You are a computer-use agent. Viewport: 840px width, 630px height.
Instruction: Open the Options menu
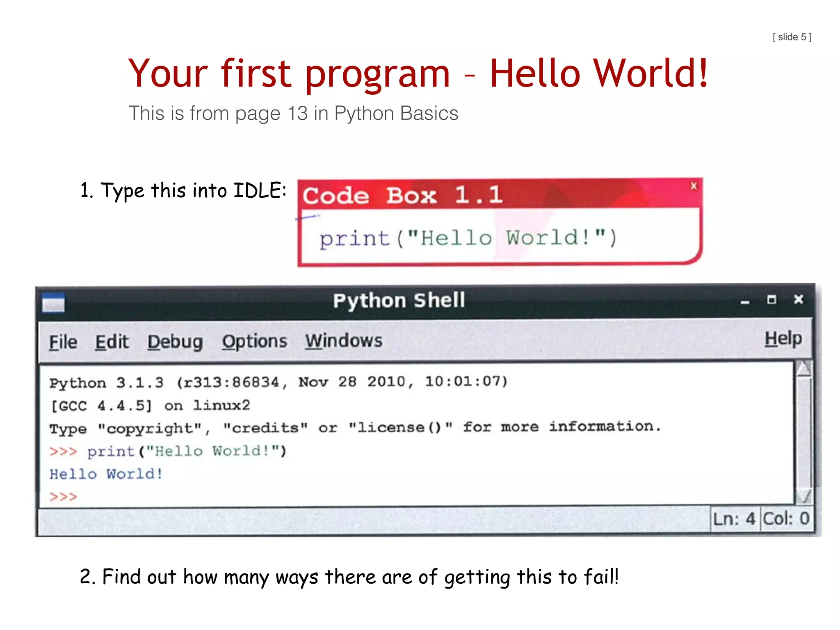click(254, 341)
